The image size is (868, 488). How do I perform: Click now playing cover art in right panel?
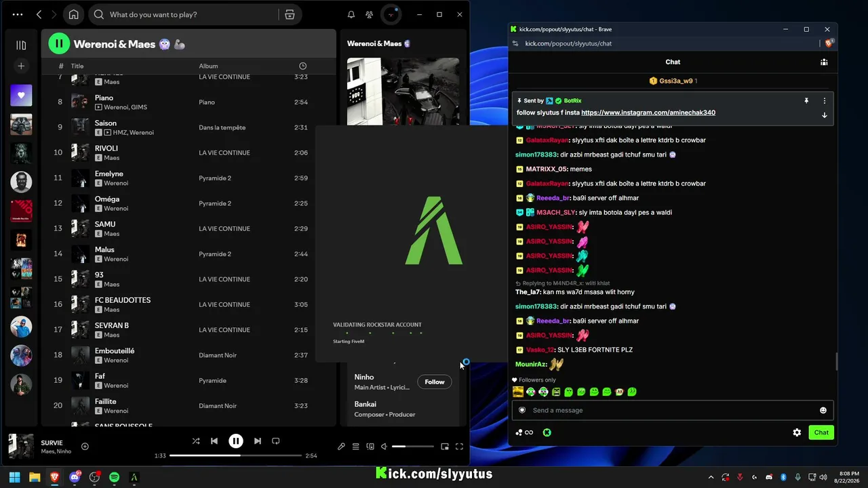pos(403,91)
